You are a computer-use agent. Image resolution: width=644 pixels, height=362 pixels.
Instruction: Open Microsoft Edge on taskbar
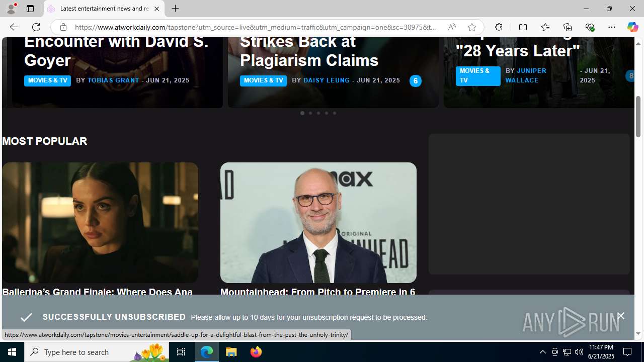click(x=207, y=352)
